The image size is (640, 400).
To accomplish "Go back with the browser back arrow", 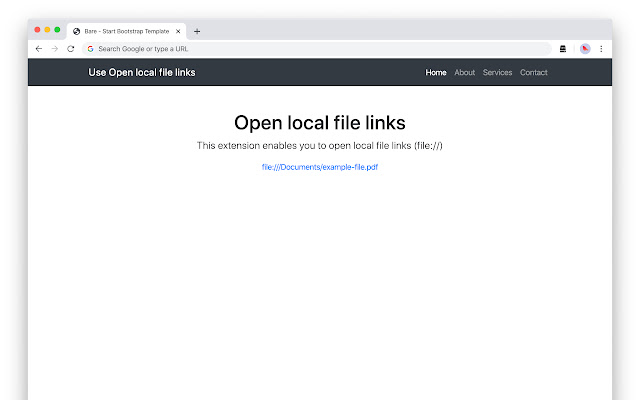I will [x=39, y=49].
